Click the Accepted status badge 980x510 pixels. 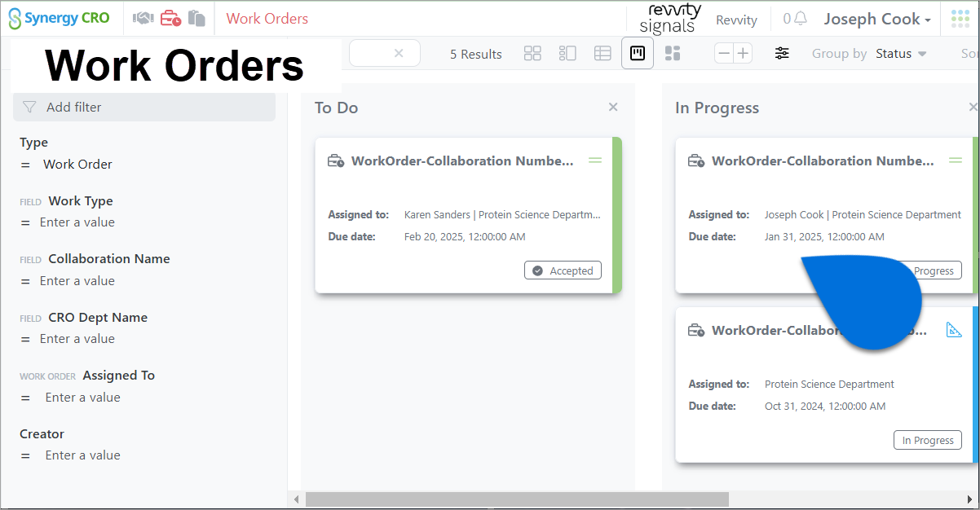pyautogui.click(x=563, y=270)
